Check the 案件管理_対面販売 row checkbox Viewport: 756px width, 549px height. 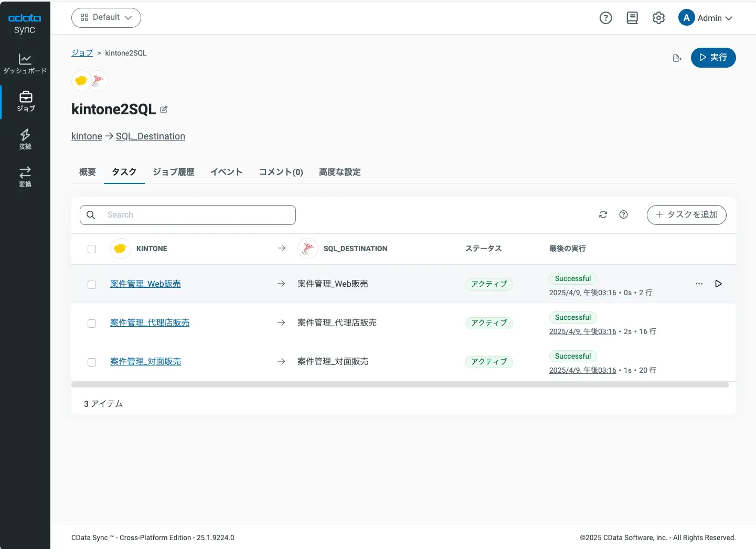(92, 362)
